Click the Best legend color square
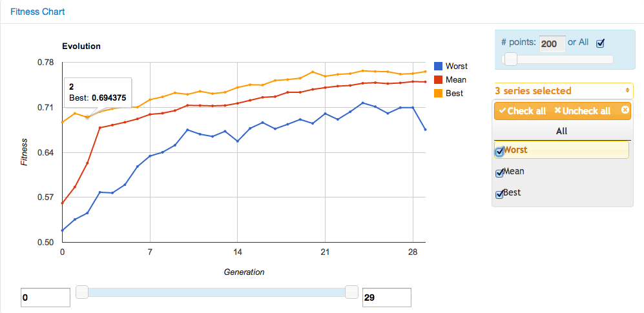 click(x=439, y=93)
